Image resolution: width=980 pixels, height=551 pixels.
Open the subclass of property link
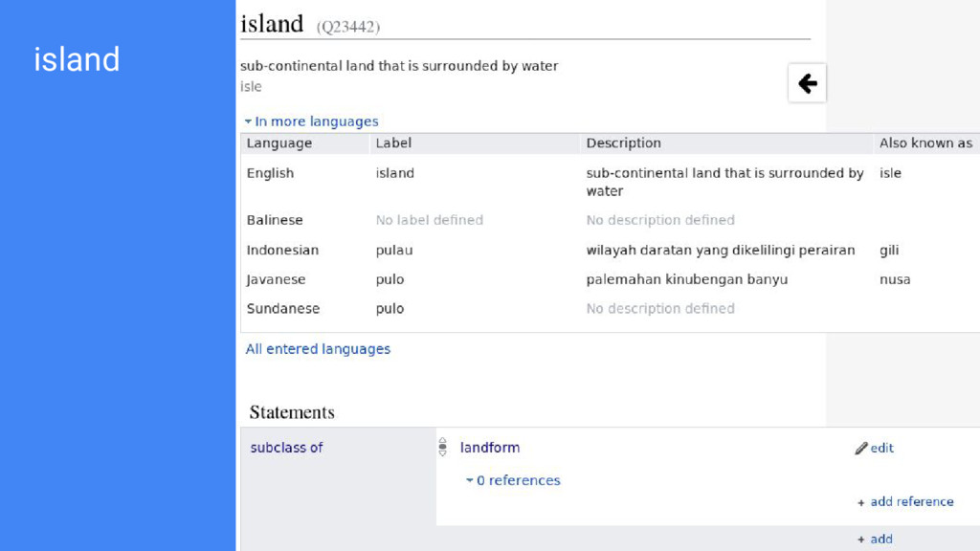[x=286, y=448]
